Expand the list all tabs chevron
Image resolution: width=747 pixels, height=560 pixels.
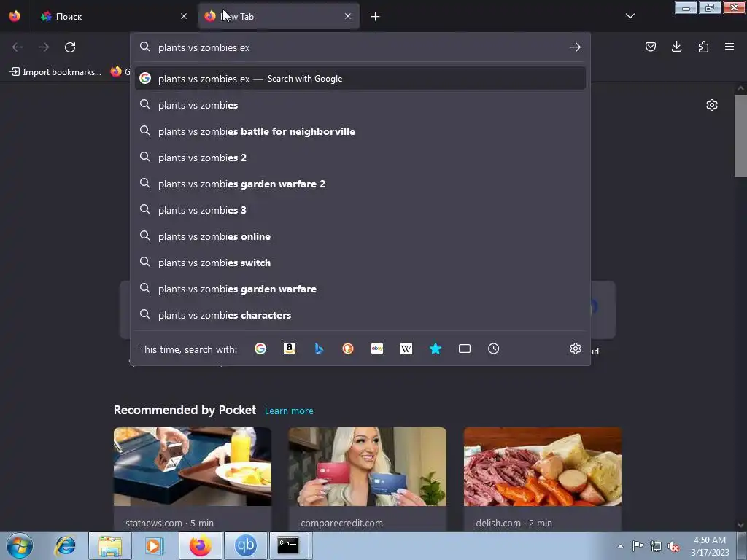coord(630,16)
